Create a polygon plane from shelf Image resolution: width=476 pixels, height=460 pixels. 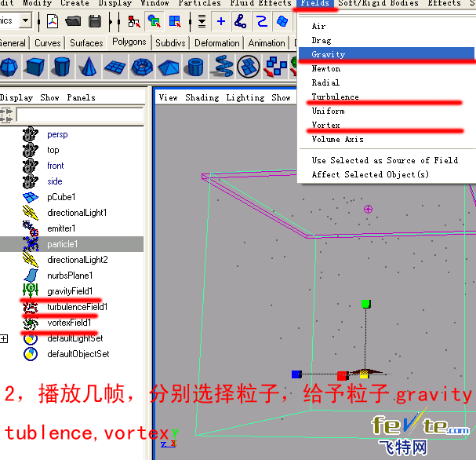[x=114, y=67]
